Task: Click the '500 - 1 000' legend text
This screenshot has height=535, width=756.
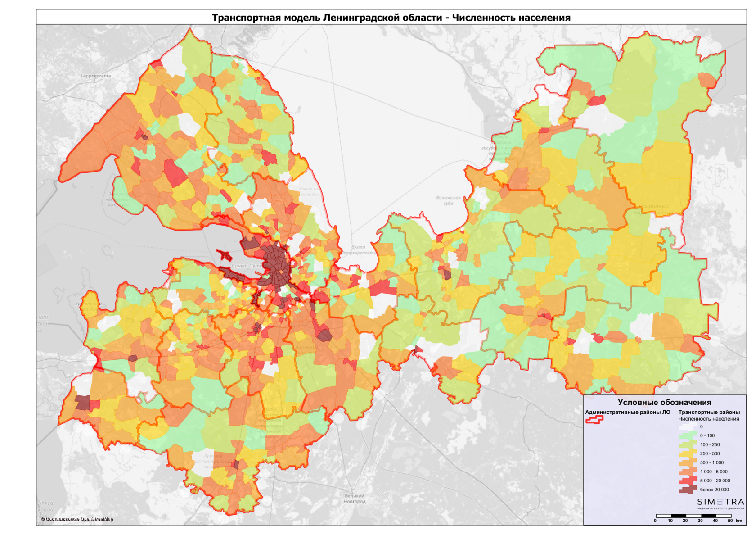Action: [x=711, y=462]
